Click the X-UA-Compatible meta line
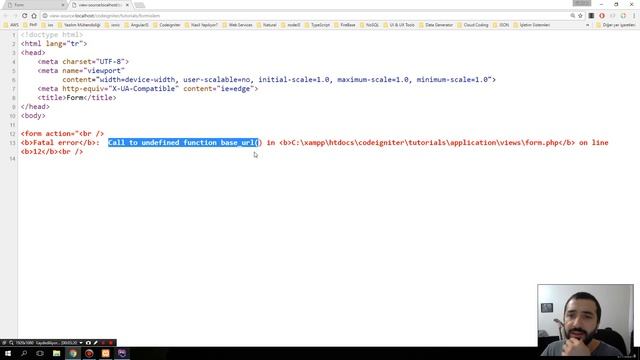640x360 pixels. point(148,89)
